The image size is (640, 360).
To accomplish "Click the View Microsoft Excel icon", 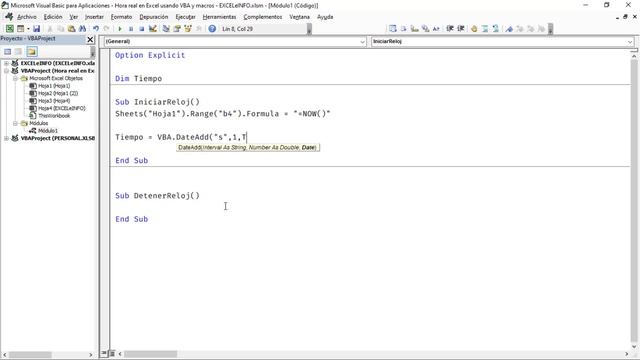I will [x=9, y=29].
